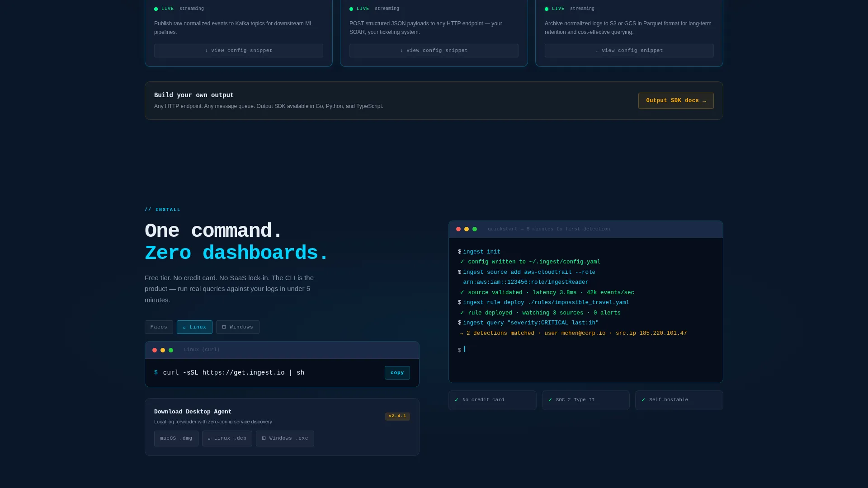Click the 'Linux (curl)' terminal title
The width and height of the screenshot is (868, 488).
[202, 350]
